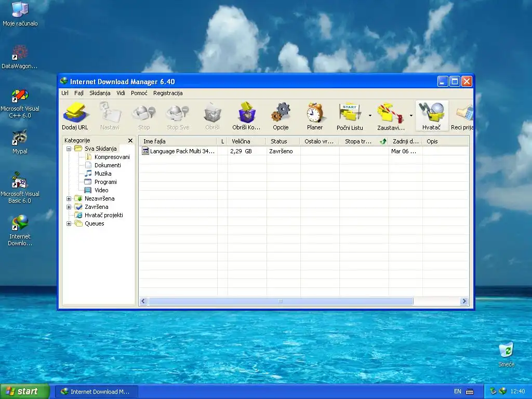Image resolution: width=532 pixels, height=399 pixels.
Task: Click Internet Download Manager taskbar button
Action: click(x=96, y=392)
